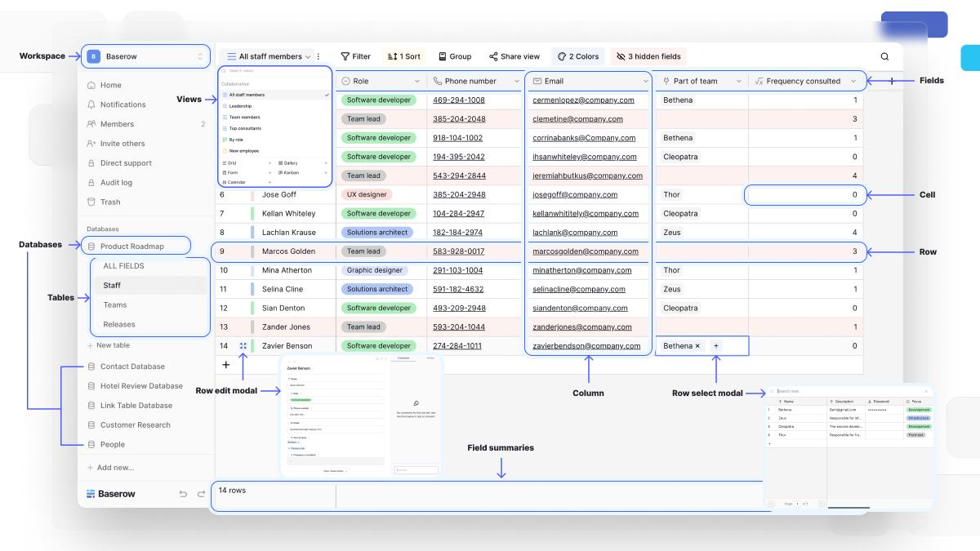Open the 2 Colors settings
This screenshot has width=980, height=551.
coord(577,56)
